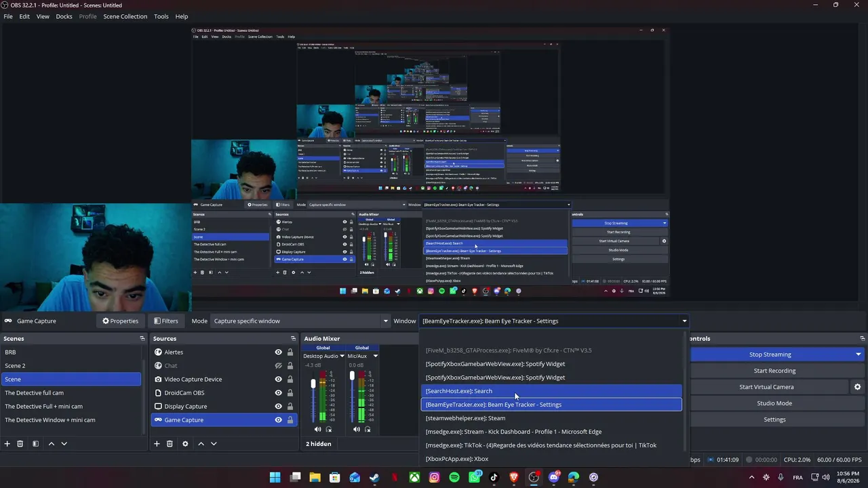Enable Studio Mode
The height and width of the screenshot is (488, 868).
(774, 403)
